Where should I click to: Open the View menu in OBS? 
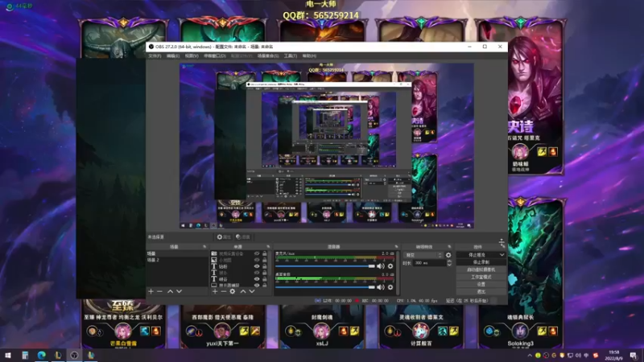pyautogui.click(x=192, y=56)
